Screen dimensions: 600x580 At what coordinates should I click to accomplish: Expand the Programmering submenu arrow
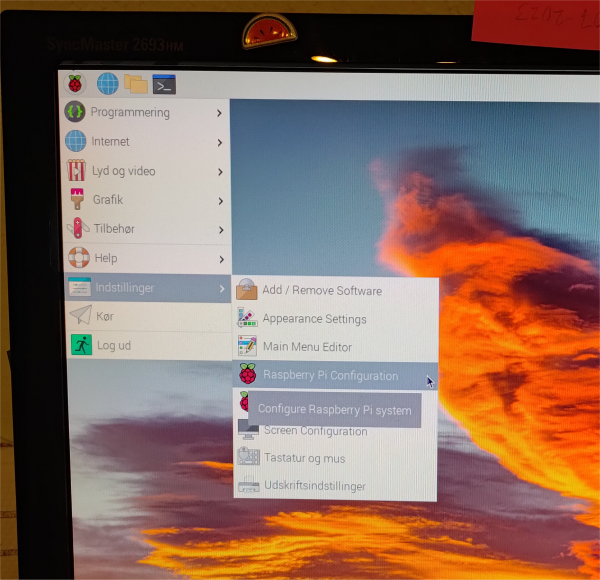[219, 113]
